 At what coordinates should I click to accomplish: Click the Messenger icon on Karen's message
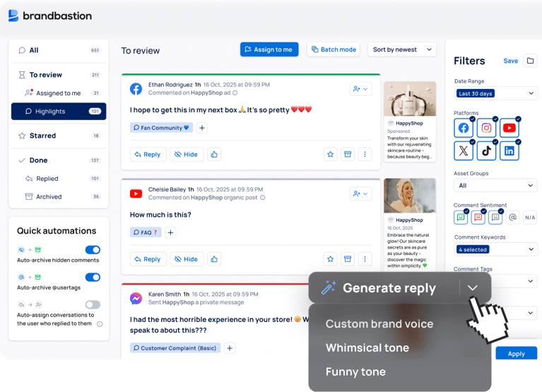click(x=136, y=298)
